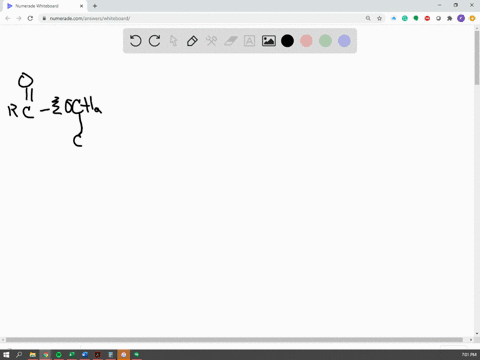Click the taskbar clock
This screenshot has height=360, width=480.
(469, 355)
